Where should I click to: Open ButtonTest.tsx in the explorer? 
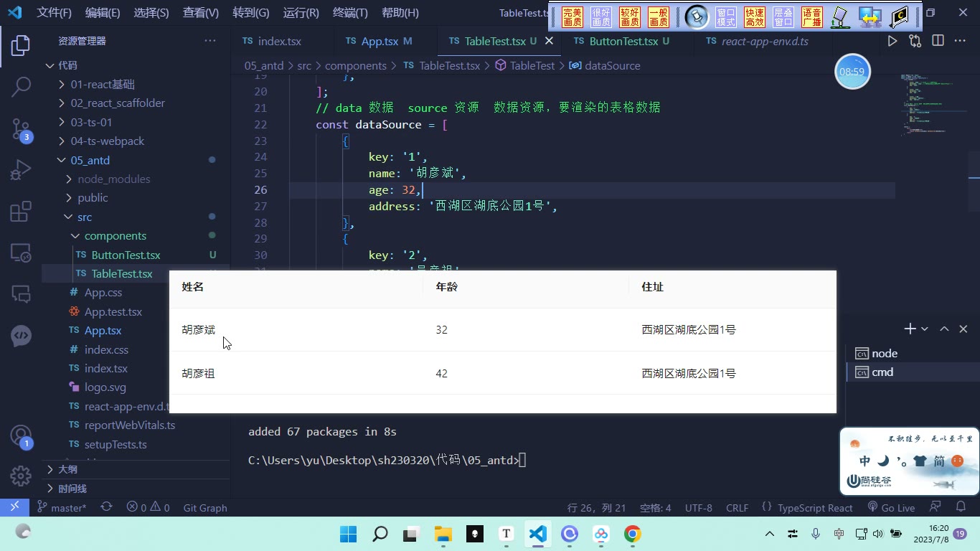pyautogui.click(x=126, y=255)
